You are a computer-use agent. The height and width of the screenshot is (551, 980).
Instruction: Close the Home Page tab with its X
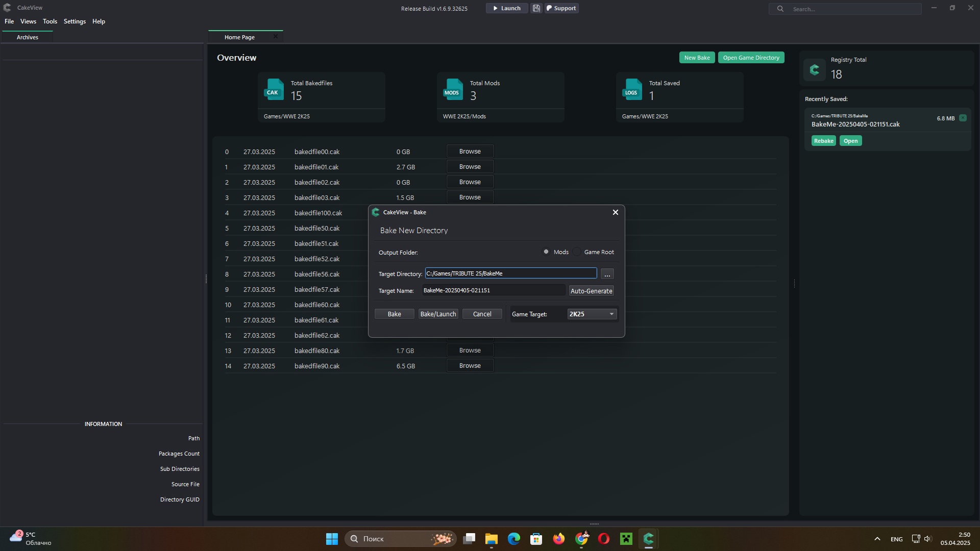[x=276, y=37]
